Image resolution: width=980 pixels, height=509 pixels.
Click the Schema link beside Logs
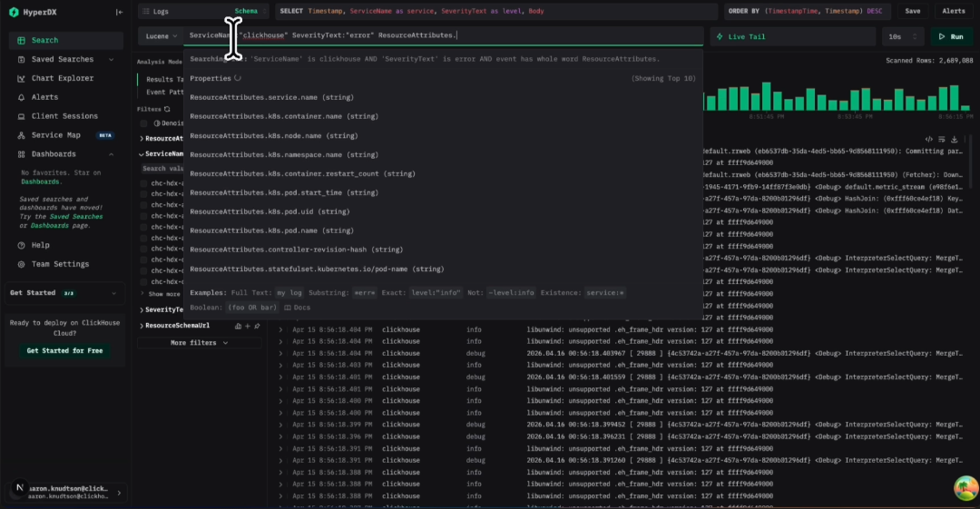[246, 11]
